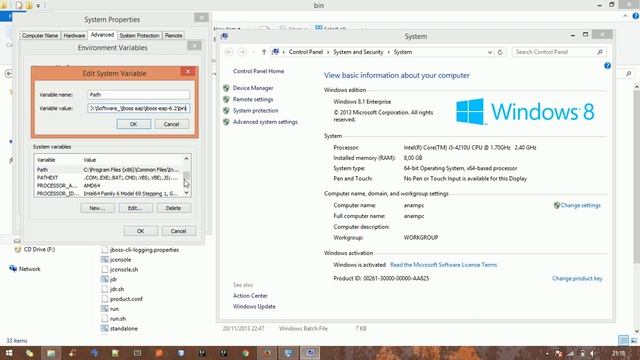Image resolution: width=640 pixels, height=360 pixels.
Task: Cancel the Edit System Variable dialog
Action: coord(171,124)
